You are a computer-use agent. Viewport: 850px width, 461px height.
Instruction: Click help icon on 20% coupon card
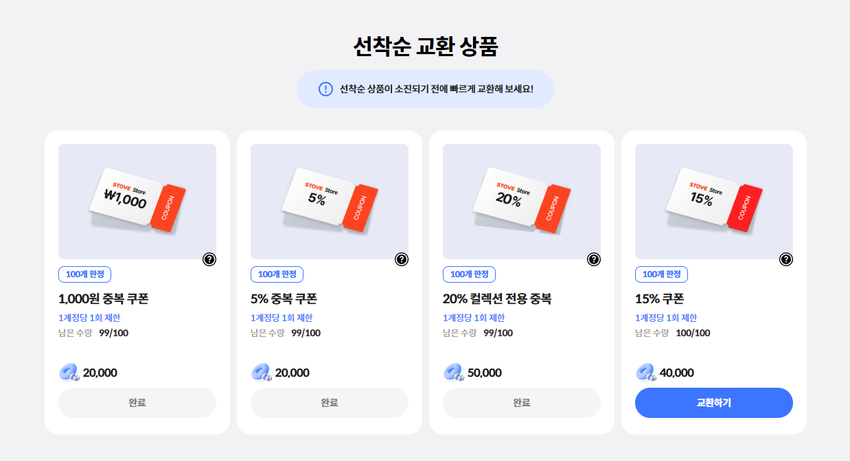[x=593, y=259]
